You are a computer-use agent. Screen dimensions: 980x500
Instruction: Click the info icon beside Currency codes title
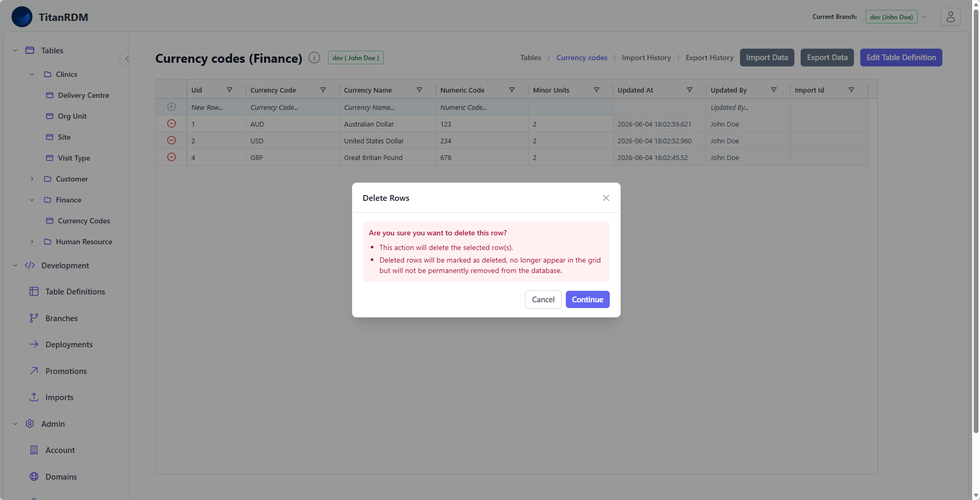(314, 58)
